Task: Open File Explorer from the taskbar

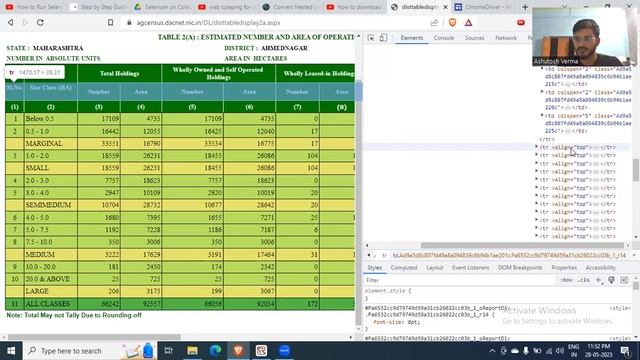Action: point(192,351)
